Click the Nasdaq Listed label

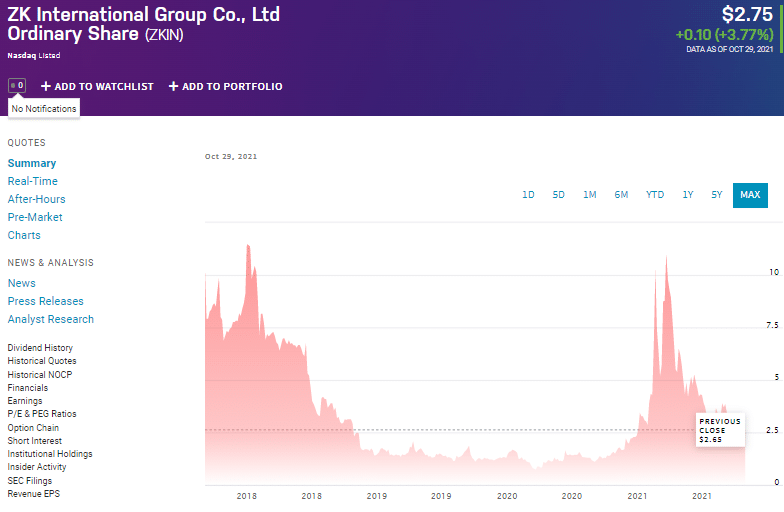pyautogui.click(x=34, y=56)
